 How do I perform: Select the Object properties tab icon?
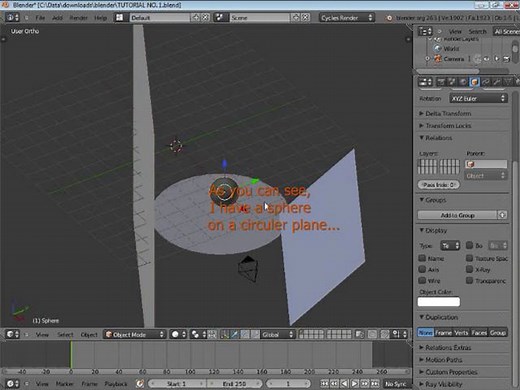pos(474,82)
